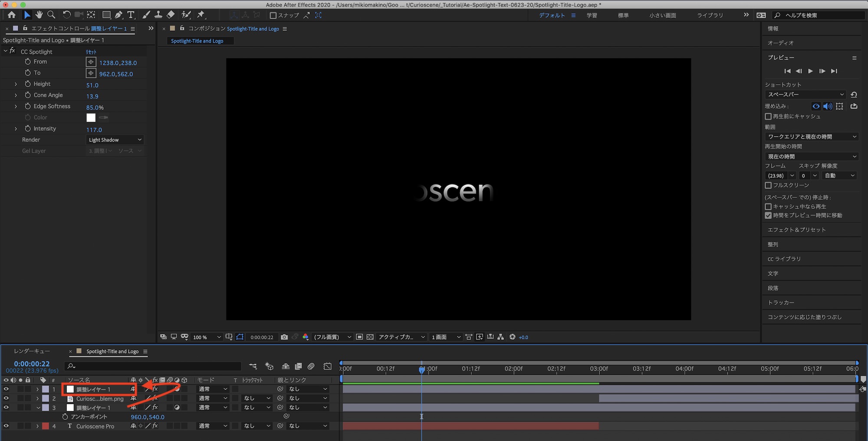868x441 pixels.
Task: Select the Hand tool in toolbar
Action: (x=39, y=15)
